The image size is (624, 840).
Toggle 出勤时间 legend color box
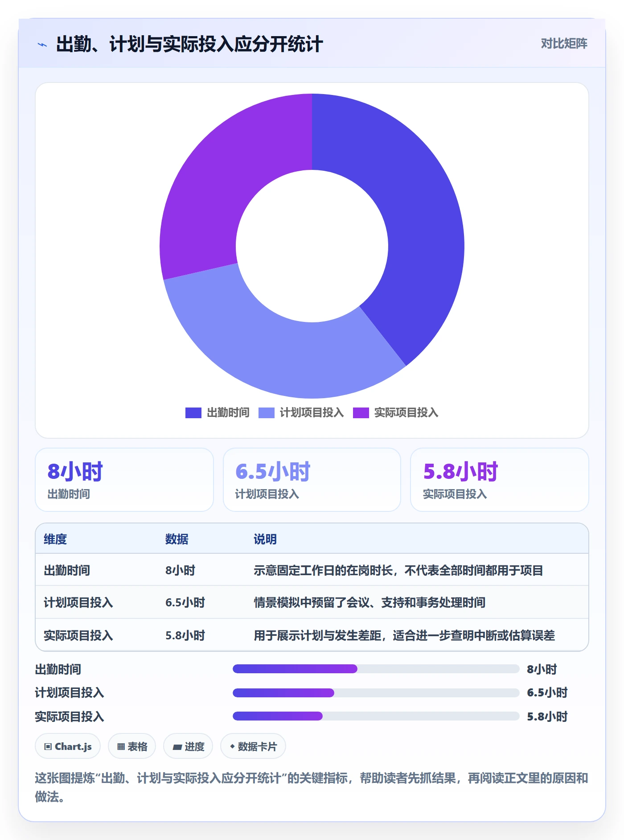tap(193, 413)
